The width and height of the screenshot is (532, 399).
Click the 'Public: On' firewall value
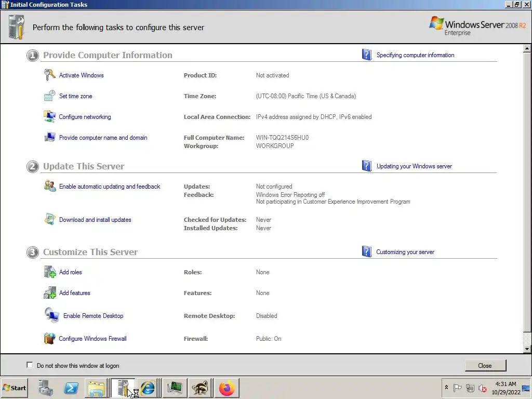[269, 339]
